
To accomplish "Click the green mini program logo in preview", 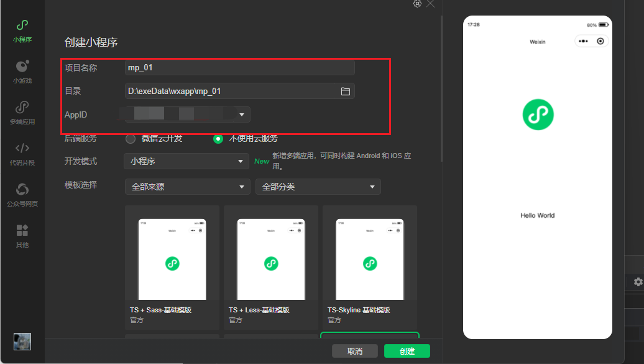I will 538,114.
